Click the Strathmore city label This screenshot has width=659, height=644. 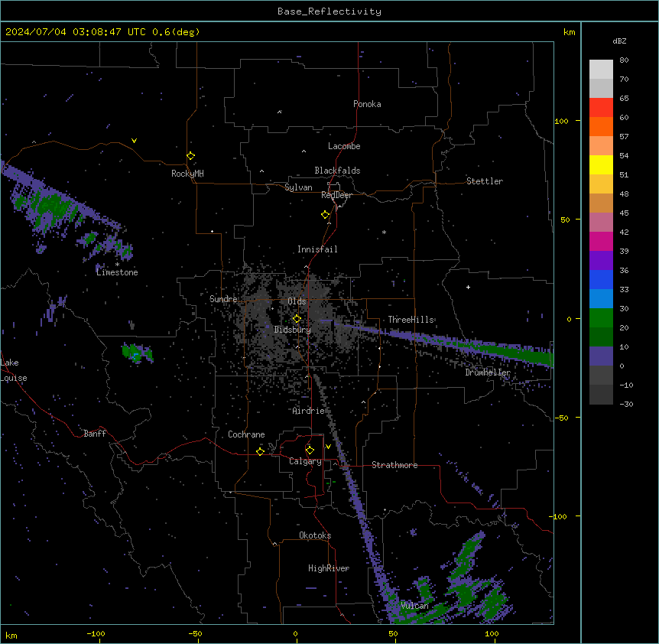(x=394, y=465)
